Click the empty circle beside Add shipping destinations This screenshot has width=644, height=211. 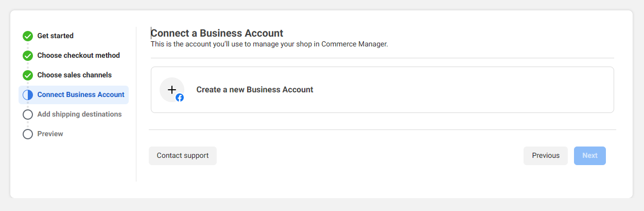28,115
